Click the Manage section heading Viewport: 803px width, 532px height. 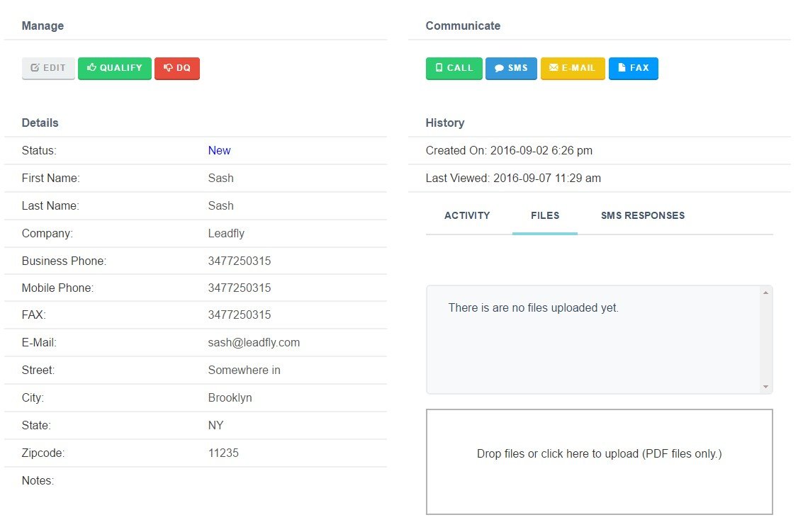[43, 26]
